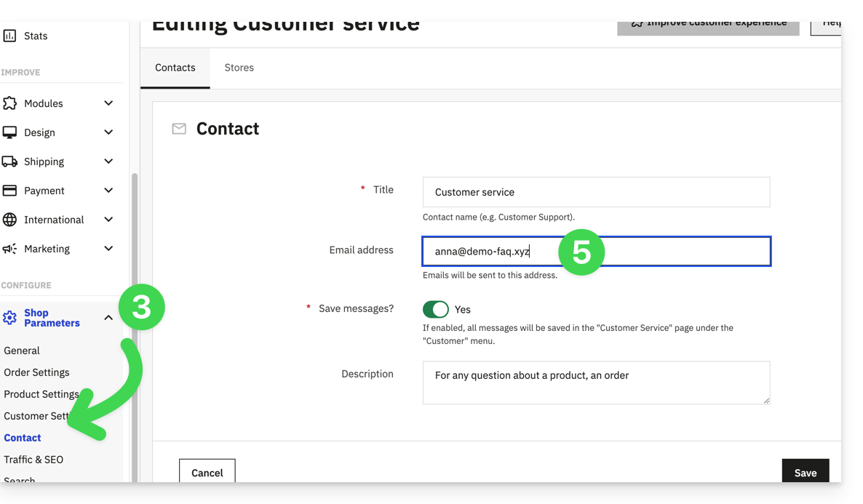Click the Payment credit card icon
Screen dimensions: 863x504
pos(9,191)
